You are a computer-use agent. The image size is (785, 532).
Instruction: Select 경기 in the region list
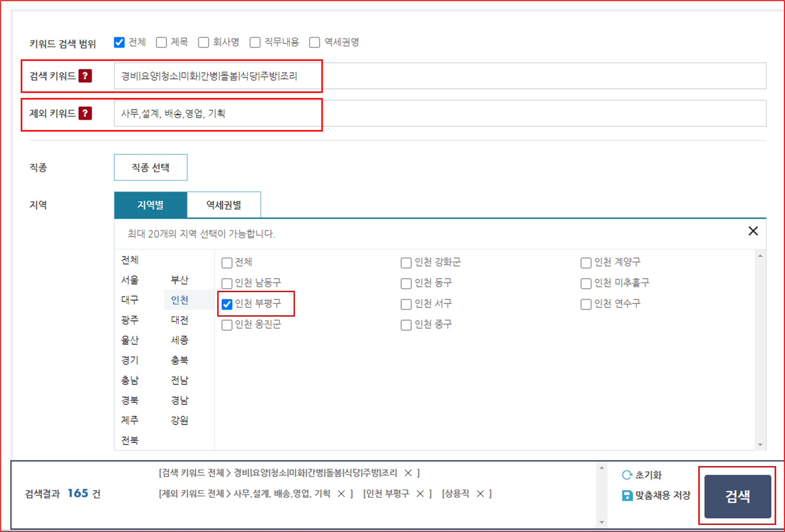(x=130, y=360)
